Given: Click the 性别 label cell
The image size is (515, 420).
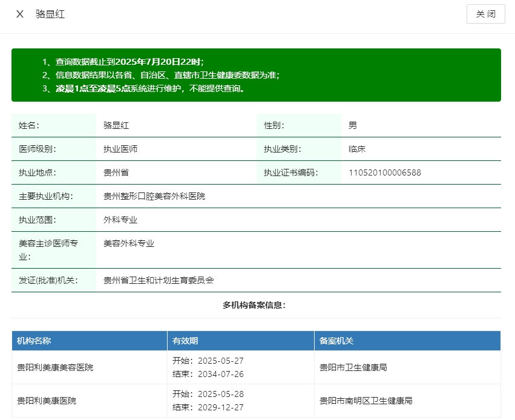Looking at the screenshot, I should 299,125.
